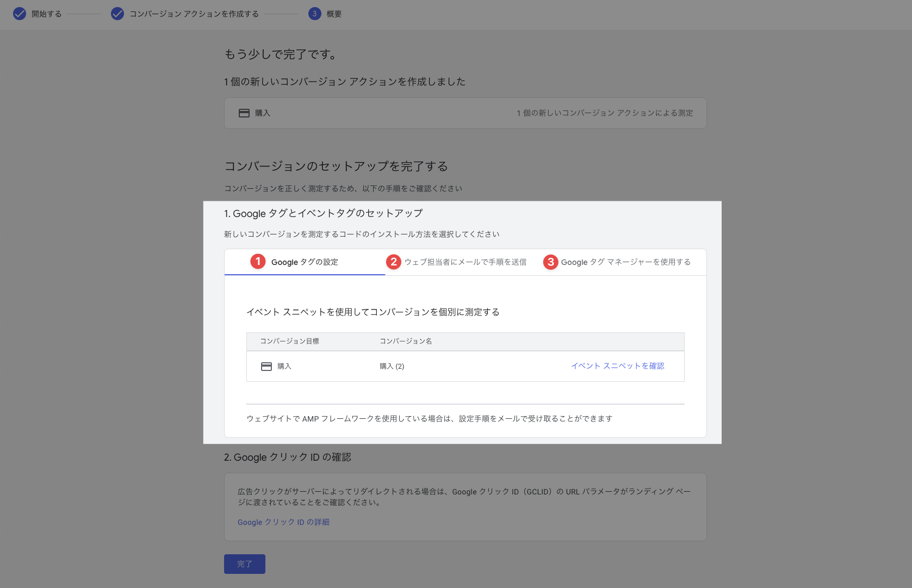Image resolution: width=912 pixels, height=588 pixels.
Task: Click the credit card icon in the conversion table row
Action: pos(266,367)
